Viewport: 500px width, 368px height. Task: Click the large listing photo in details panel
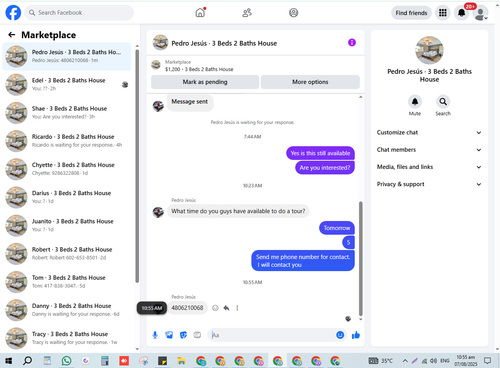pos(429,50)
